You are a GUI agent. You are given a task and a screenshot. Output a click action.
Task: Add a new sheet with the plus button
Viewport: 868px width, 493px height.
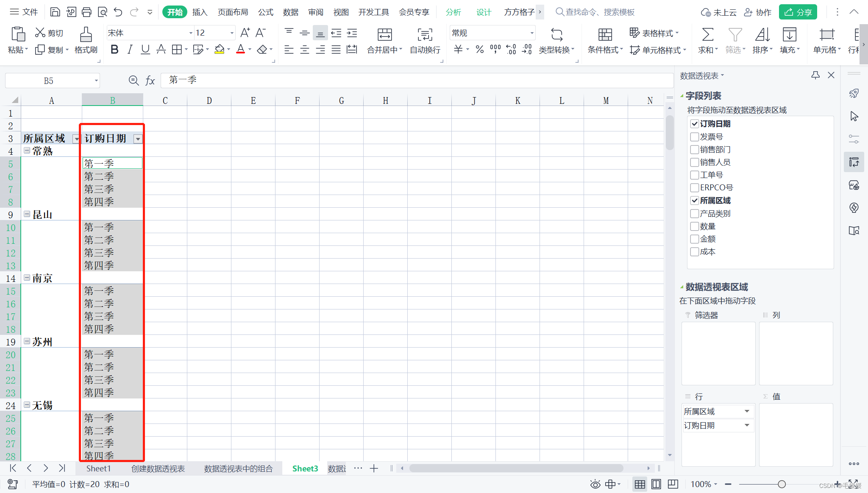pos(374,468)
